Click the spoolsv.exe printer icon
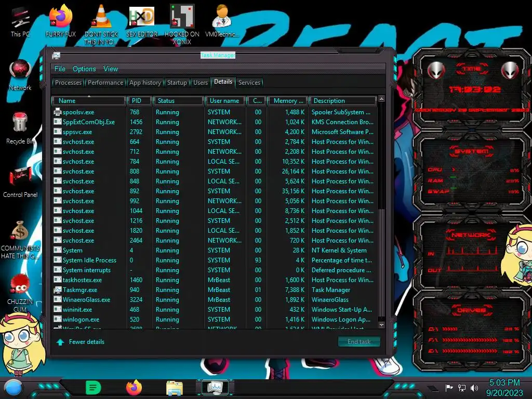 [x=58, y=112]
